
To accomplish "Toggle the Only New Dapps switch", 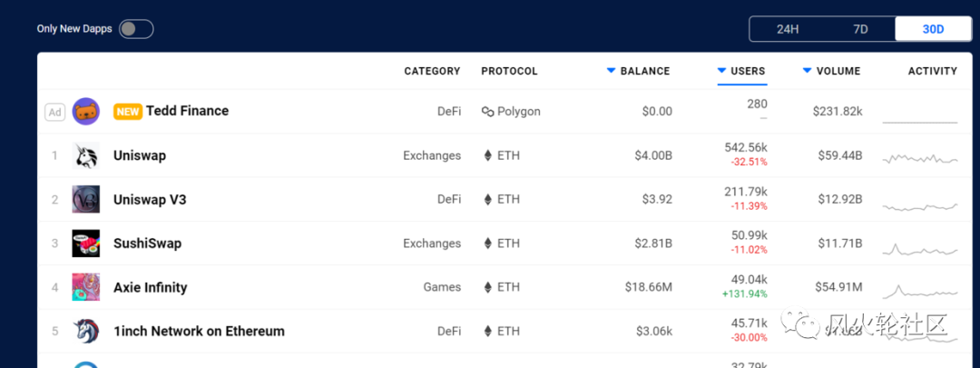I will coord(136,29).
